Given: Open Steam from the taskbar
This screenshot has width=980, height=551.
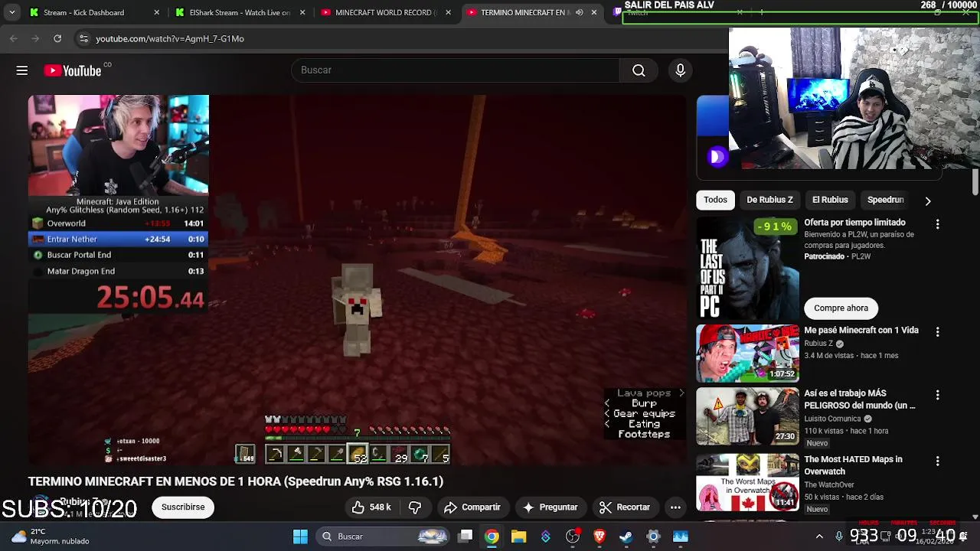Looking at the screenshot, I should pos(626,536).
